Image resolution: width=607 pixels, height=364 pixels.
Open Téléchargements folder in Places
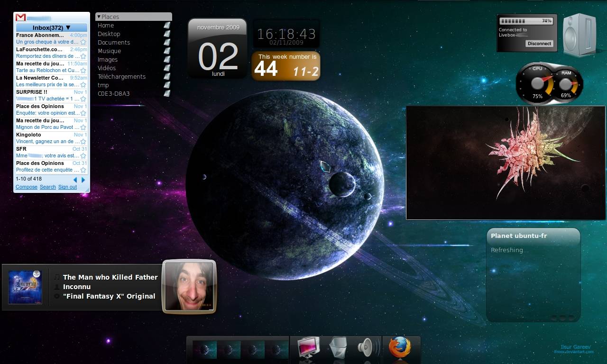click(122, 76)
